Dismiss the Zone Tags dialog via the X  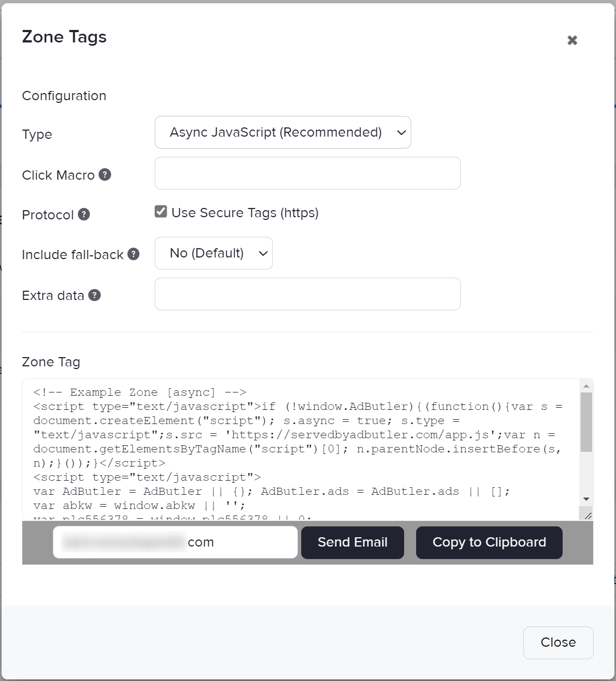(x=572, y=40)
